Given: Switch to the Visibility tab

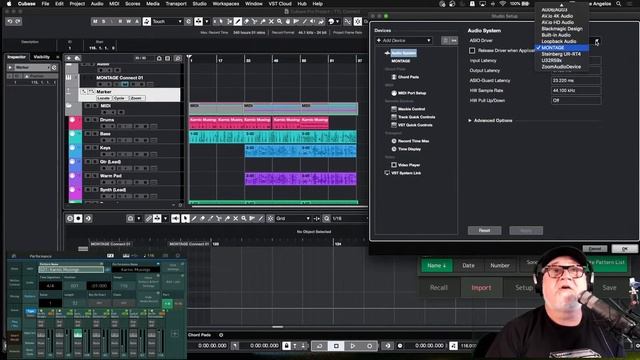Looking at the screenshot, I should coord(42,57).
